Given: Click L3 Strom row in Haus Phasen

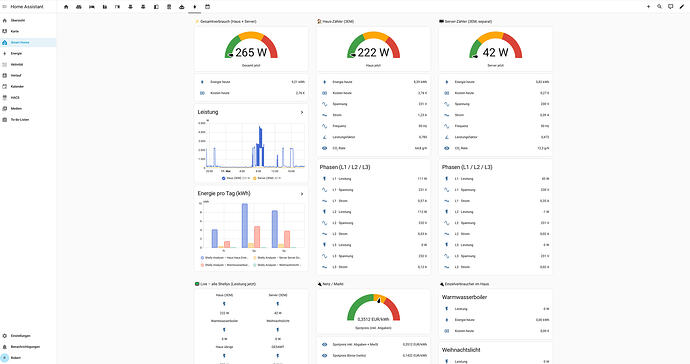Looking at the screenshot, I should (x=373, y=267).
